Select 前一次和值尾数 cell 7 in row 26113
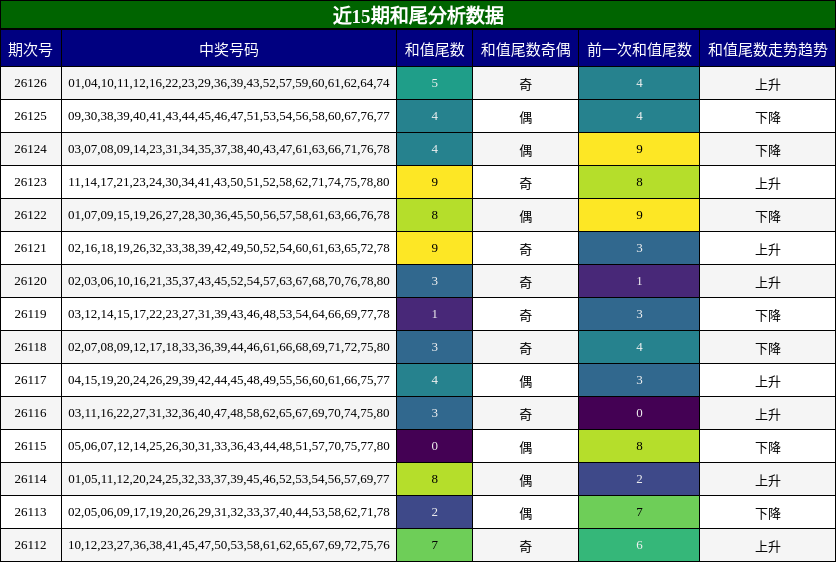The height and width of the screenshot is (562, 836). (x=639, y=512)
